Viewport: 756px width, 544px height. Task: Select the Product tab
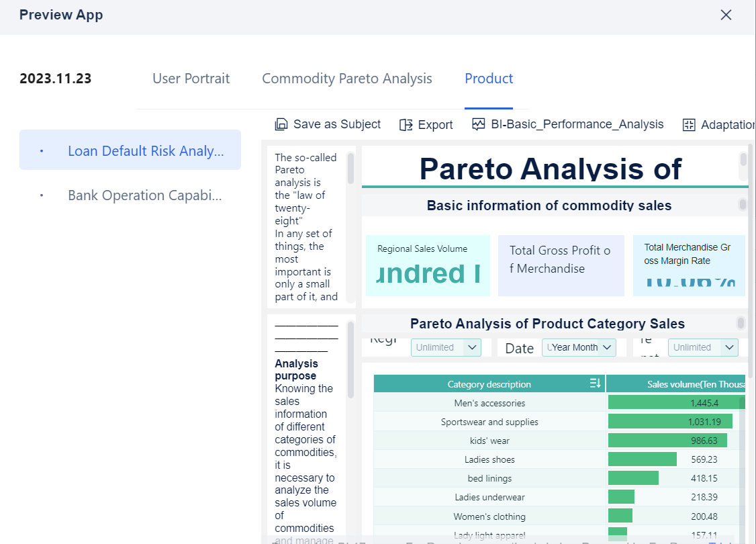(489, 79)
